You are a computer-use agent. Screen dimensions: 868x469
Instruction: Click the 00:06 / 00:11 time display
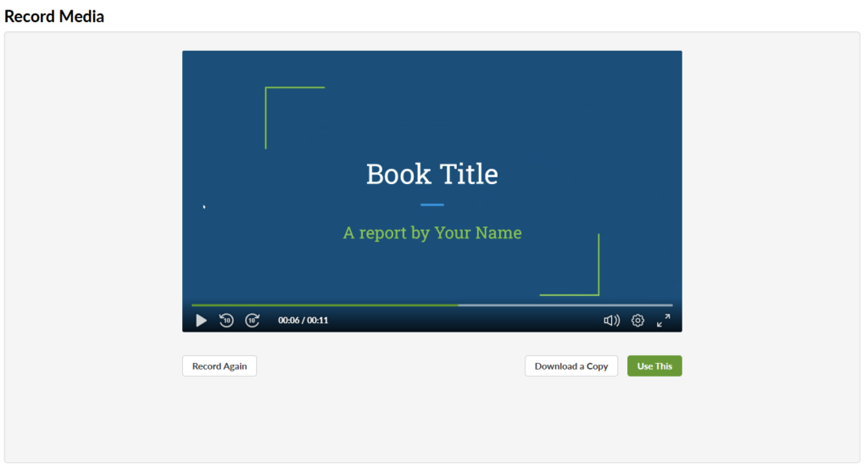(x=303, y=321)
